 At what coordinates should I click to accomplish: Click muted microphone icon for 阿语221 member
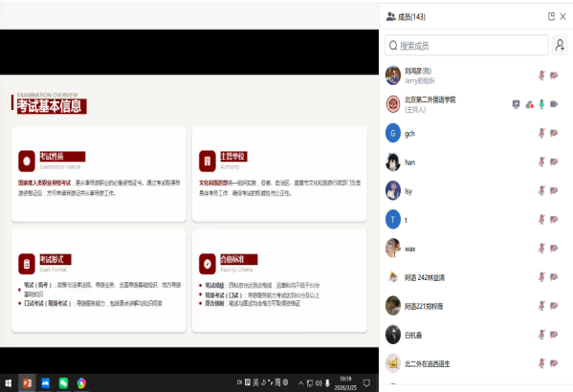(x=541, y=306)
